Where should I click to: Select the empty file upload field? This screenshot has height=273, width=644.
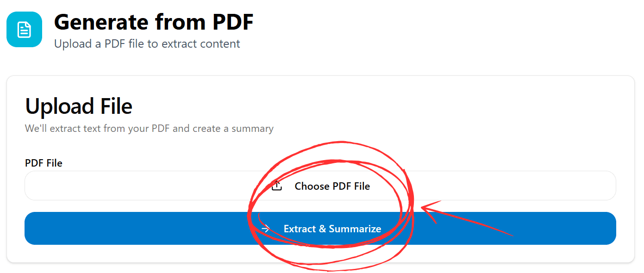click(139, 186)
